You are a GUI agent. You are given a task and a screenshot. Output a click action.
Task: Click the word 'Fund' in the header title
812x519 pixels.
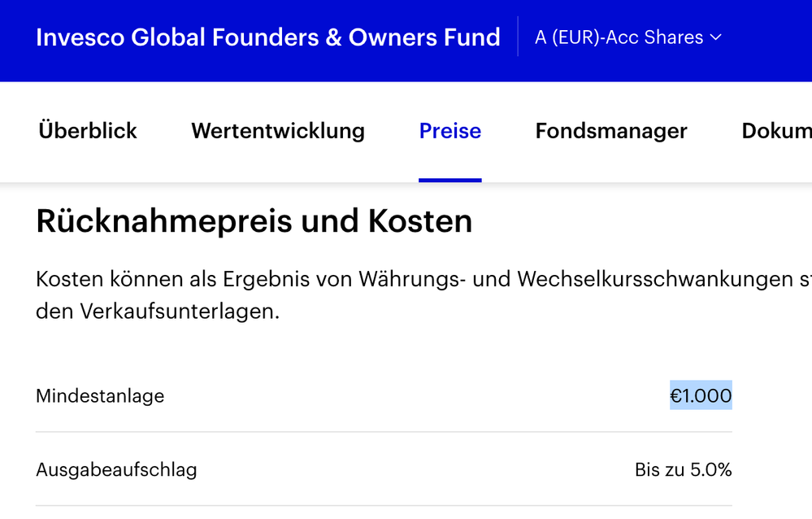coord(475,37)
